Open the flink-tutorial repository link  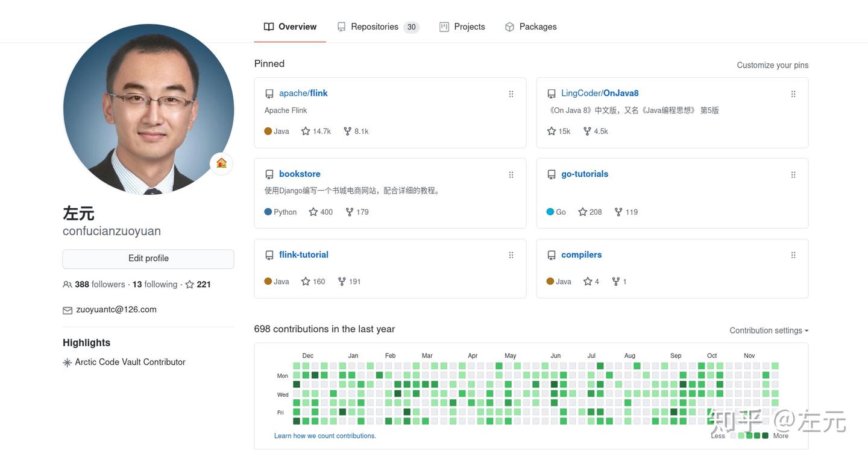pos(304,255)
